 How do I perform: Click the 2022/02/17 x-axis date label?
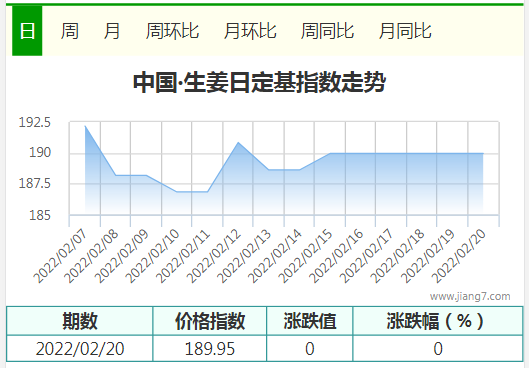click(x=367, y=256)
